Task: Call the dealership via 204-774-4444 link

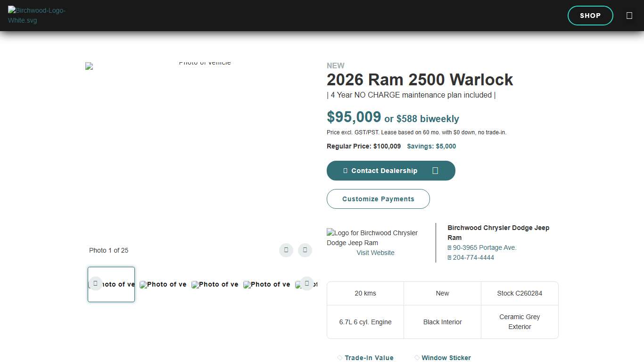Action: (x=473, y=257)
